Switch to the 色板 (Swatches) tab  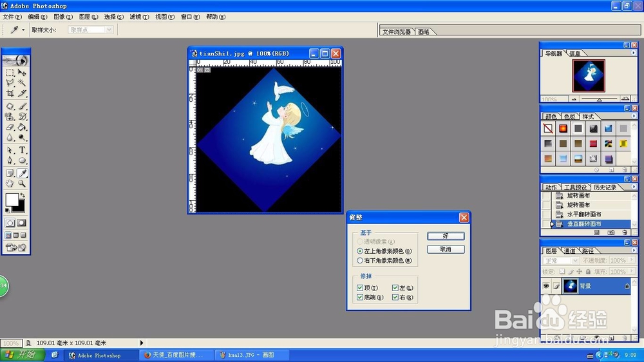(x=570, y=117)
